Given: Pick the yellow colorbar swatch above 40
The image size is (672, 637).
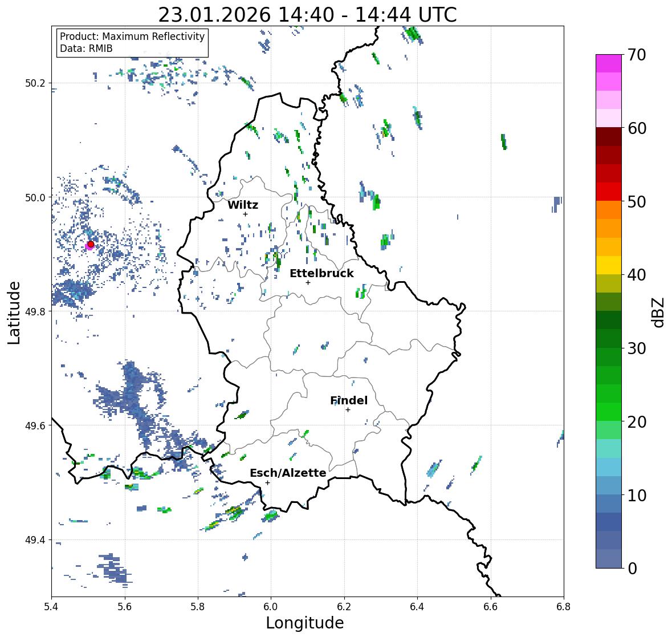Looking at the screenshot, I should tap(609, 265).
